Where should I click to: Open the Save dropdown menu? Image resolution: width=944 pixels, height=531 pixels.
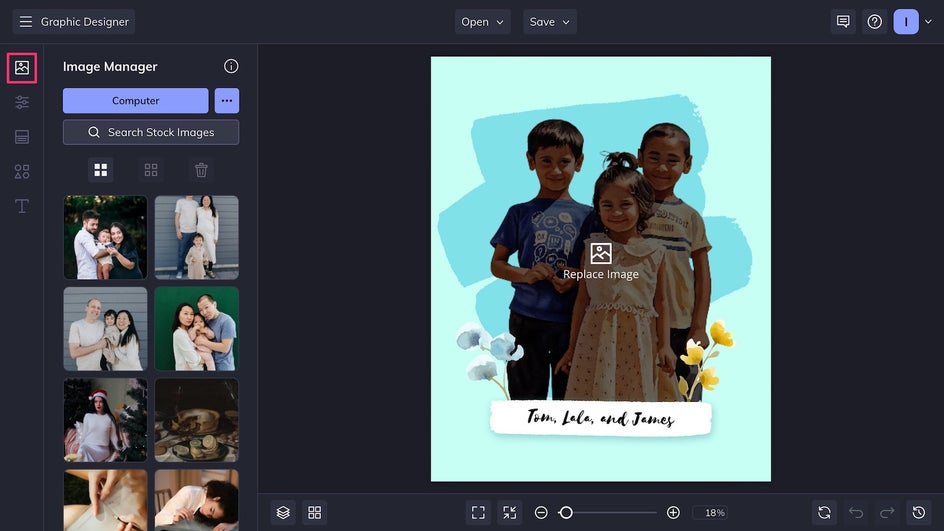[x=550, y=22]
